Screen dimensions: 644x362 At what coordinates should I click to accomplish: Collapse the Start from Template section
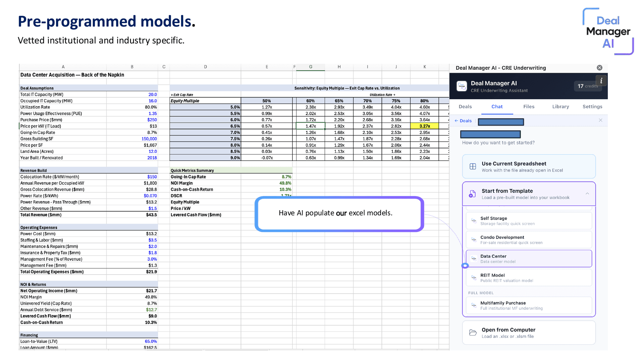(x=587, y=194)
